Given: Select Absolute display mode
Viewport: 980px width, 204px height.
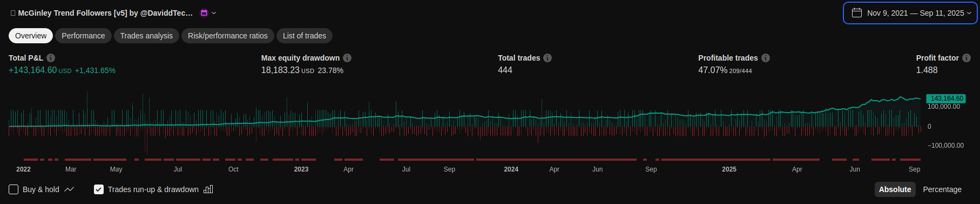Looking at the screenshot, I should coord(895,189).
